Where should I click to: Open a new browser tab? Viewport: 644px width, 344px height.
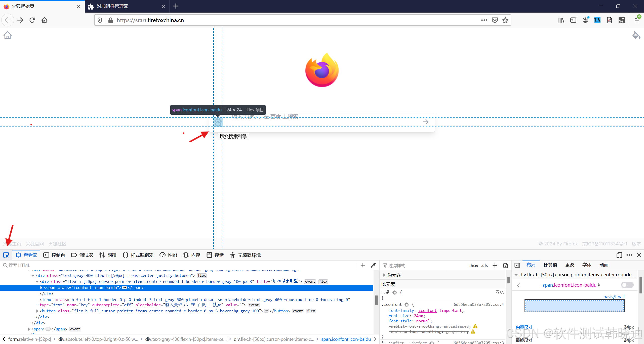pos(176,6)
